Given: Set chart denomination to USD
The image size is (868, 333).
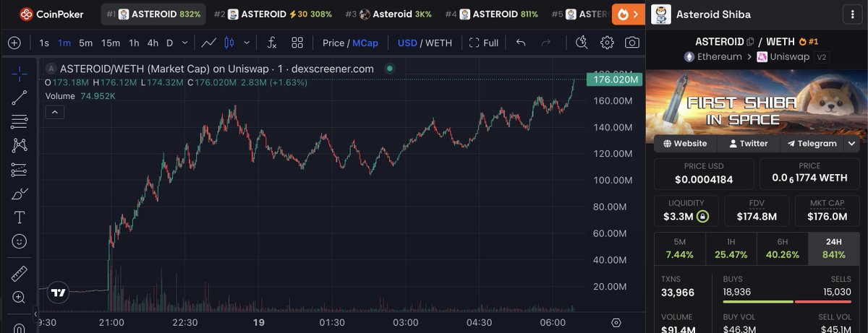Looking at the screenshot, I should pyautogui.click(x=407, y=43).
